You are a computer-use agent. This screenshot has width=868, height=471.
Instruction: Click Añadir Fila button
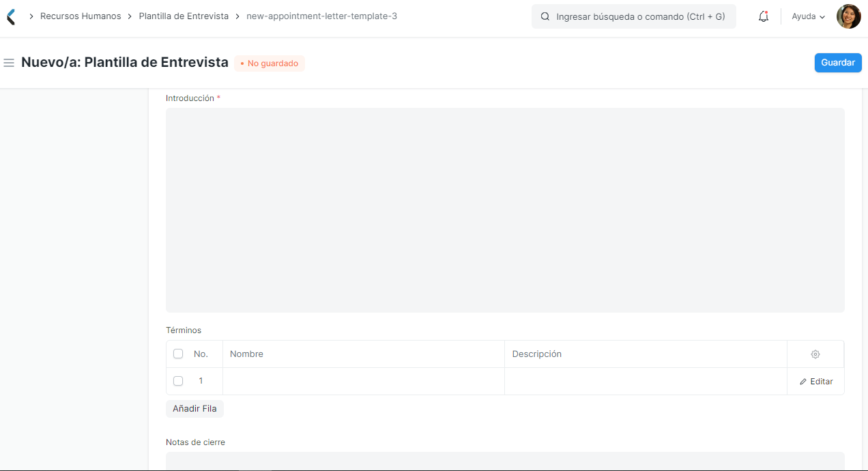pyautogui.click(x=194, y=409)
